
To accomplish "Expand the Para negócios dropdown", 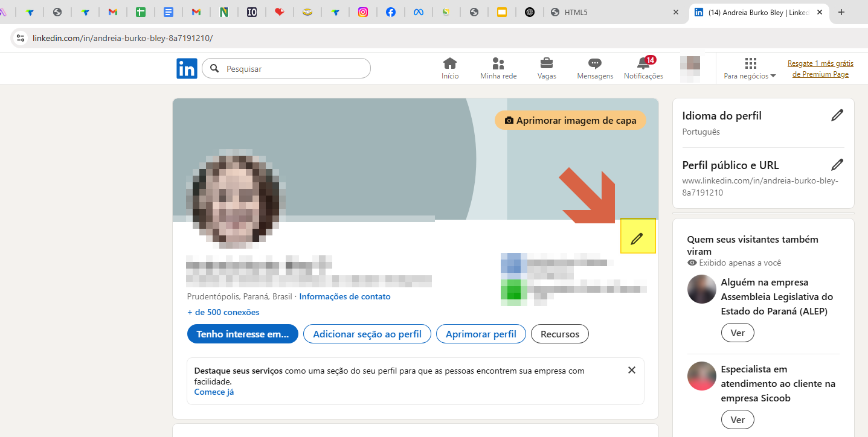I will pyautogui.click(x=750, y=69).
